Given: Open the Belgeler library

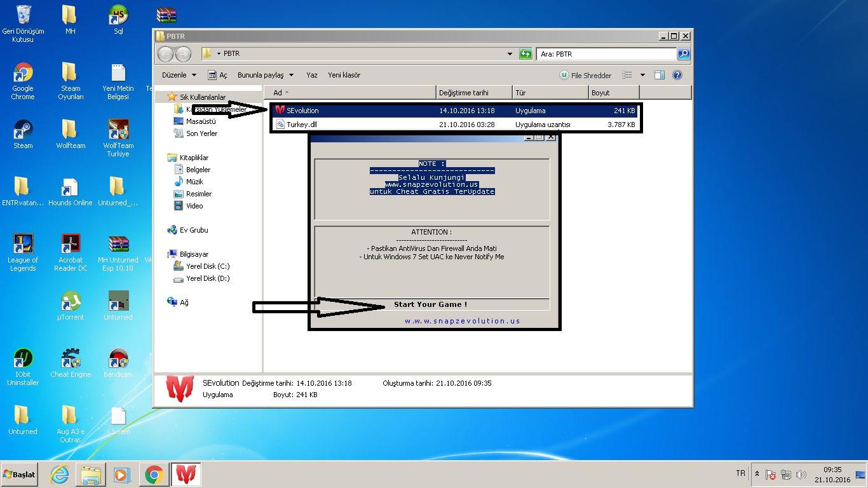Looking at the screenshot, I should pyautogui.click(x=192, y=170).
